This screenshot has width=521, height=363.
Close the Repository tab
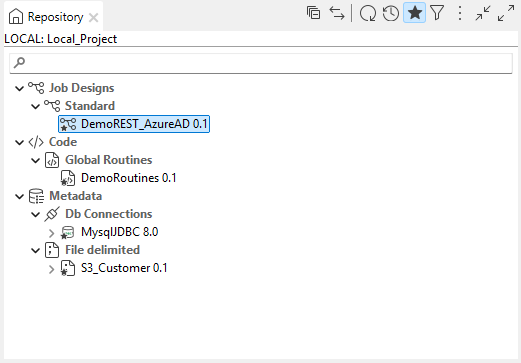pos(94,17)
